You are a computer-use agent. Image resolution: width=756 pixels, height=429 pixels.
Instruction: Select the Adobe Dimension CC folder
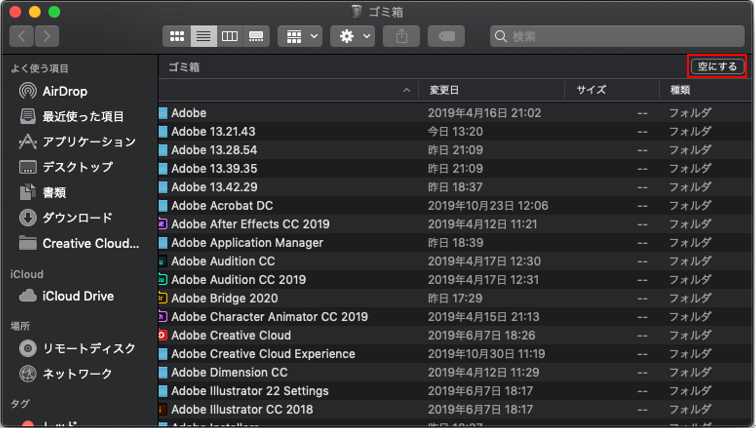point(455,373)
